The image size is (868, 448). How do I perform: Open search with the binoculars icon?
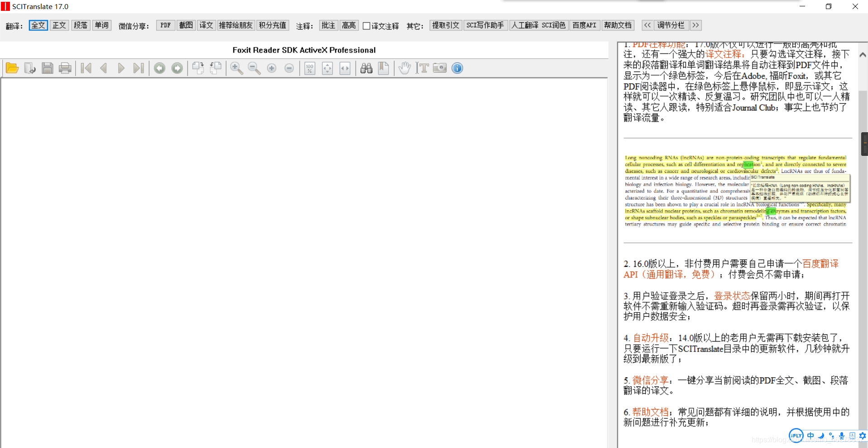[366, 68]
